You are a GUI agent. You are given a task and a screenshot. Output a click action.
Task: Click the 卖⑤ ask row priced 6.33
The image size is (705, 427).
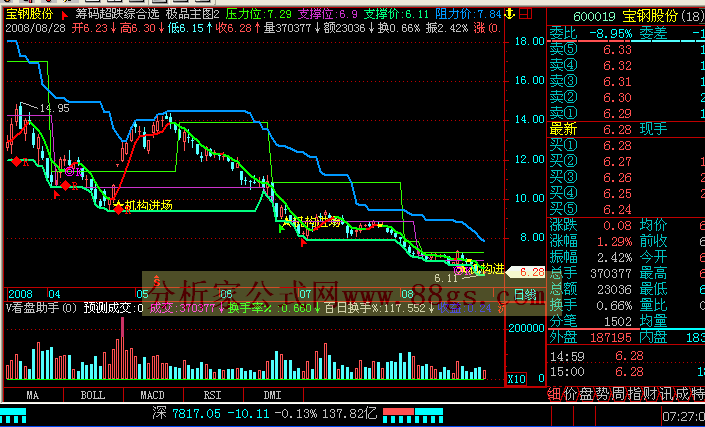point(626,49)
